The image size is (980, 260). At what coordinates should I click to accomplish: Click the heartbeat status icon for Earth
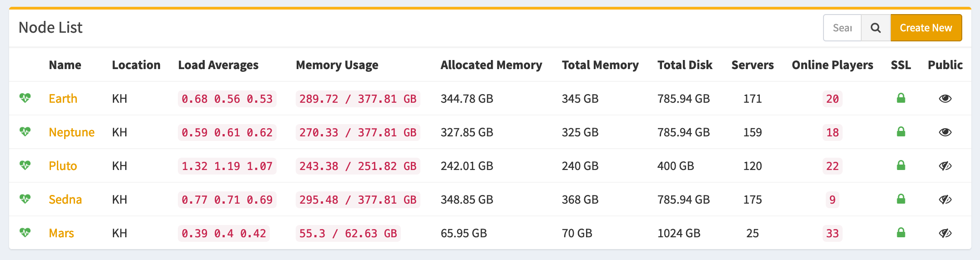25,98
